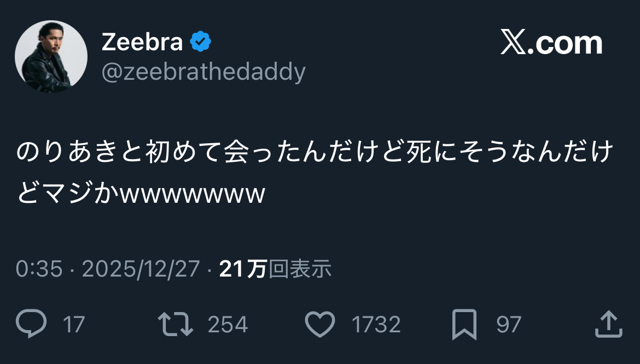Click the repost count 254
This screenshot has height=364, width=640.
click(228, 325)
